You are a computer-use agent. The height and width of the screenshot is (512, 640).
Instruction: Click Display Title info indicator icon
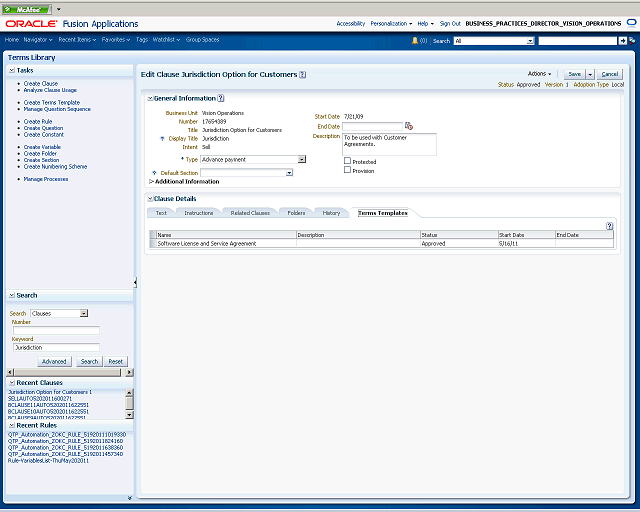coord(162,138)
